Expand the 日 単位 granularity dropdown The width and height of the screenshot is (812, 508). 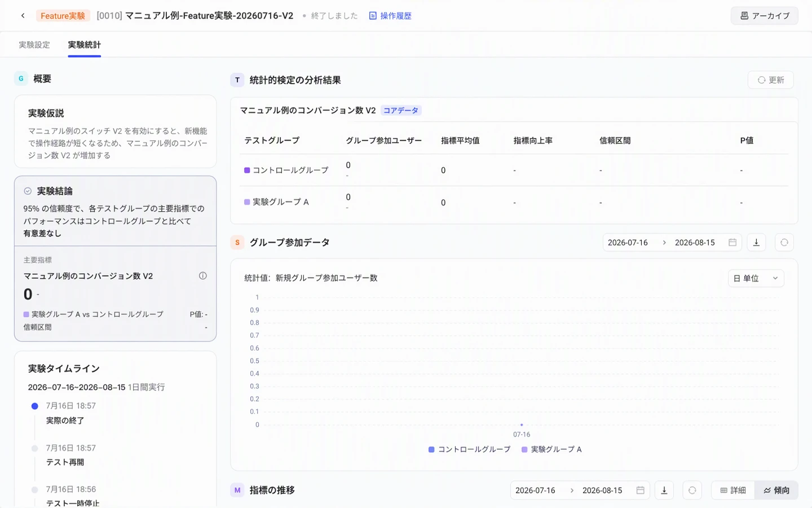(x=756, y=278)
